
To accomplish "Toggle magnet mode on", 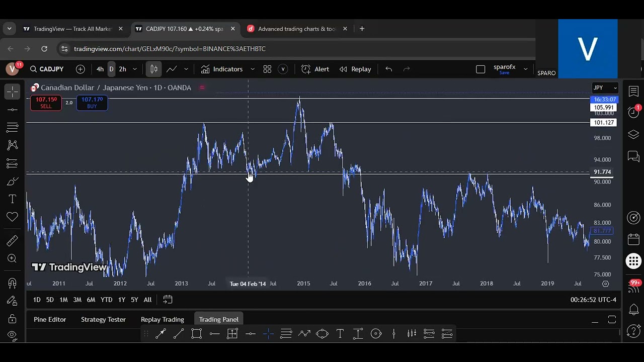I will (x=13, y=283).
